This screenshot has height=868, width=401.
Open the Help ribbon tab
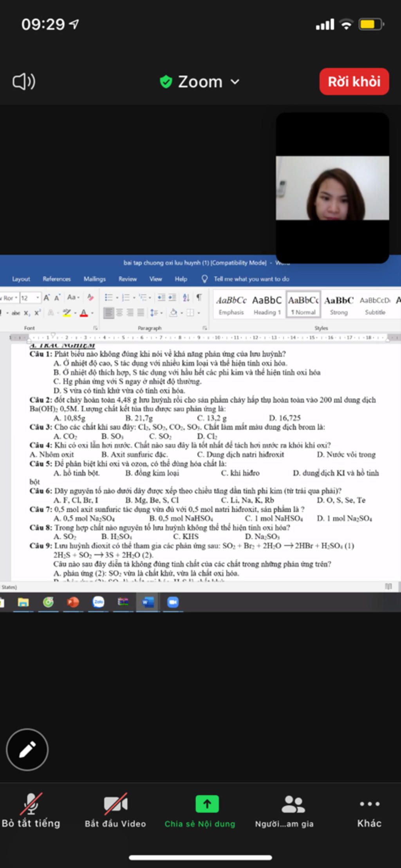coord(181,279)
